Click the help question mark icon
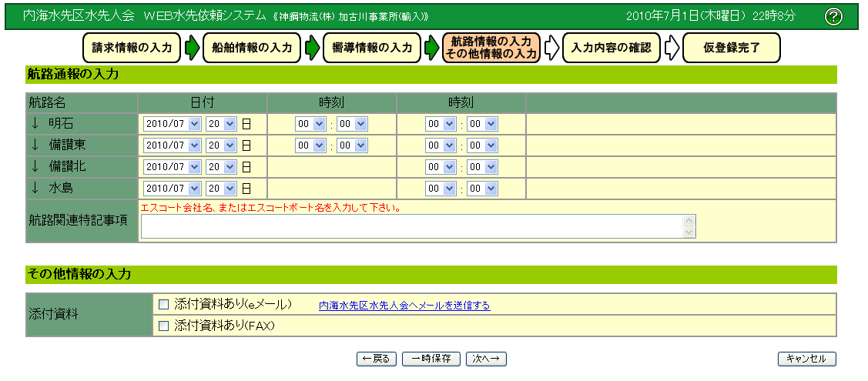Screen dimensions: 868x381 pos(833,17)
